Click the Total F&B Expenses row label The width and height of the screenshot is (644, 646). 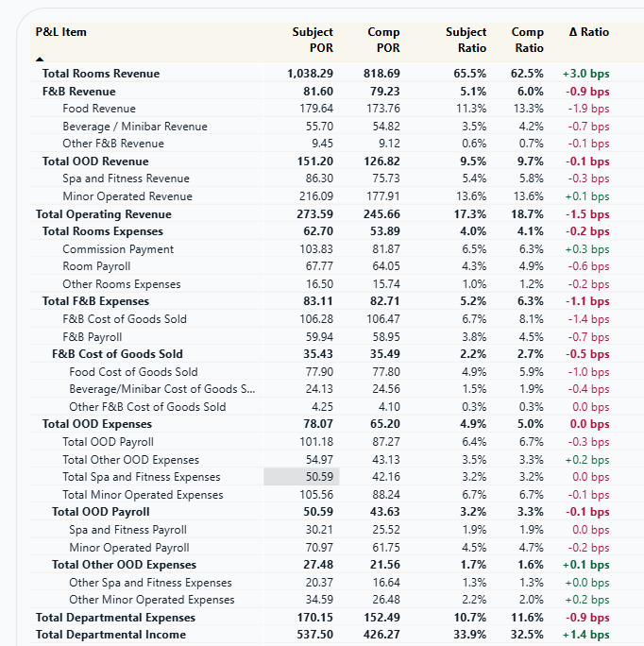95,301
